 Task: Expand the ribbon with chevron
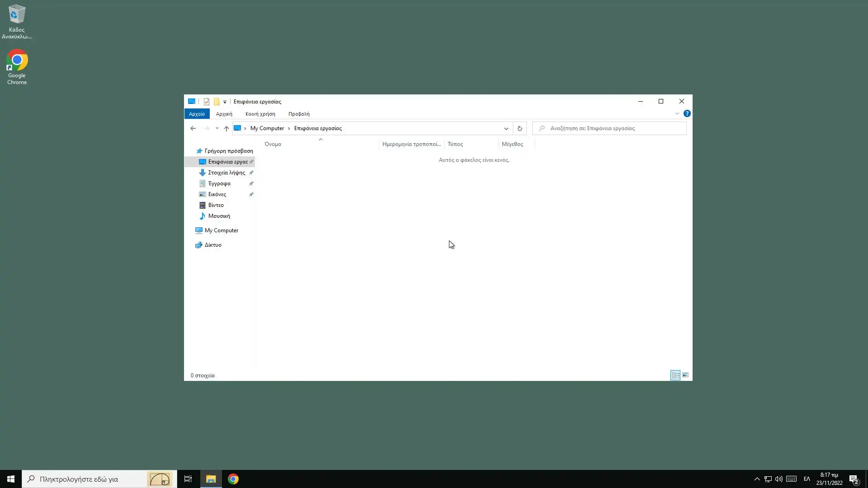677,113
